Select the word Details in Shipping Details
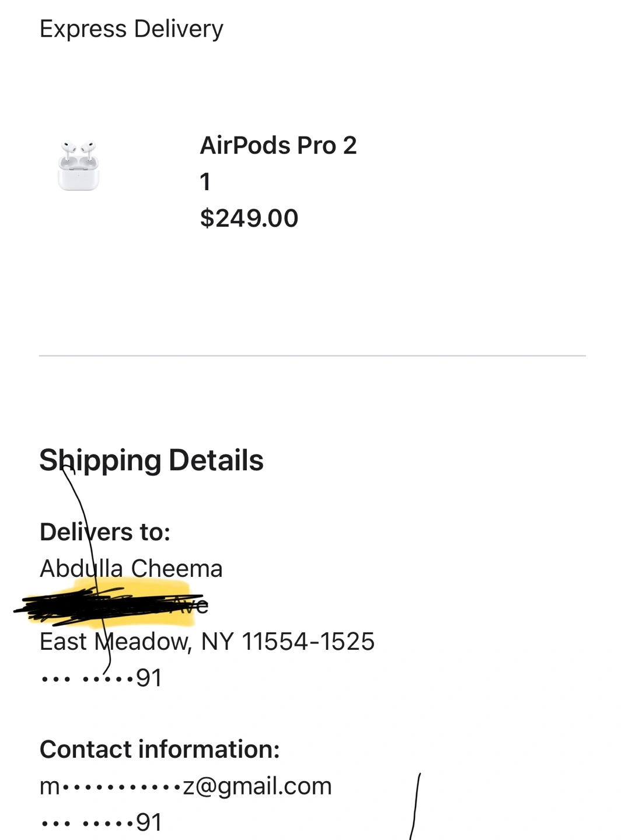Screen dimensions: 625x840 pos(216,460)
